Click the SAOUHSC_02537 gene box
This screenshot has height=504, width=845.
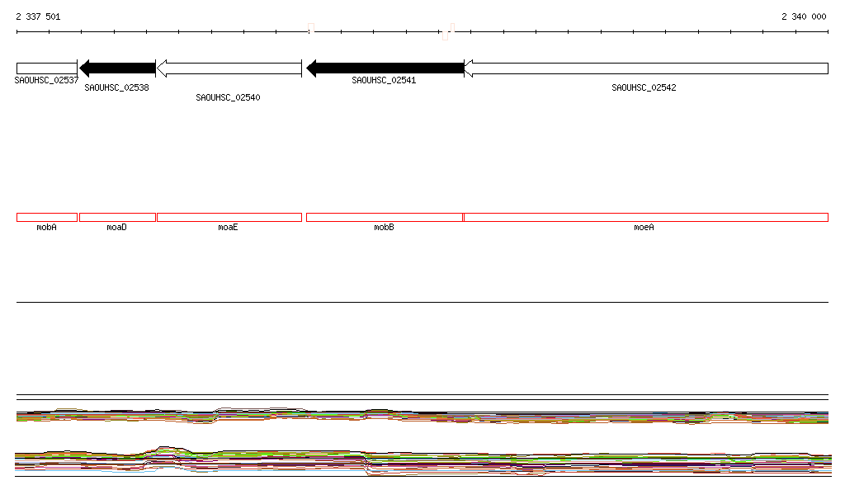coord(47,68)
